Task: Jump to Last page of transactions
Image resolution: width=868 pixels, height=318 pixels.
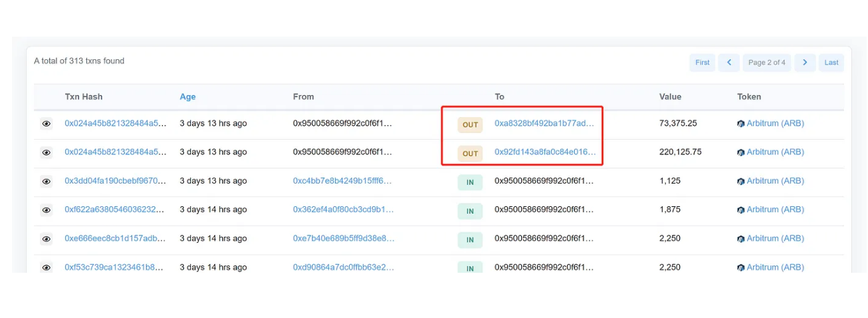Action: coord(831,63)
